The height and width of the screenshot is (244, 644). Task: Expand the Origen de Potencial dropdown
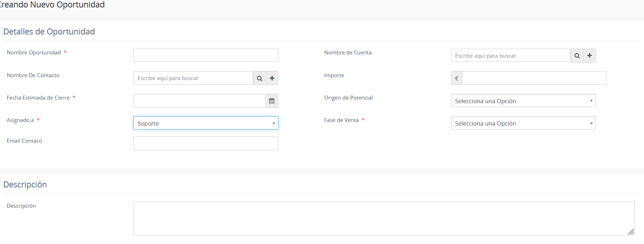tap(523, 101)
